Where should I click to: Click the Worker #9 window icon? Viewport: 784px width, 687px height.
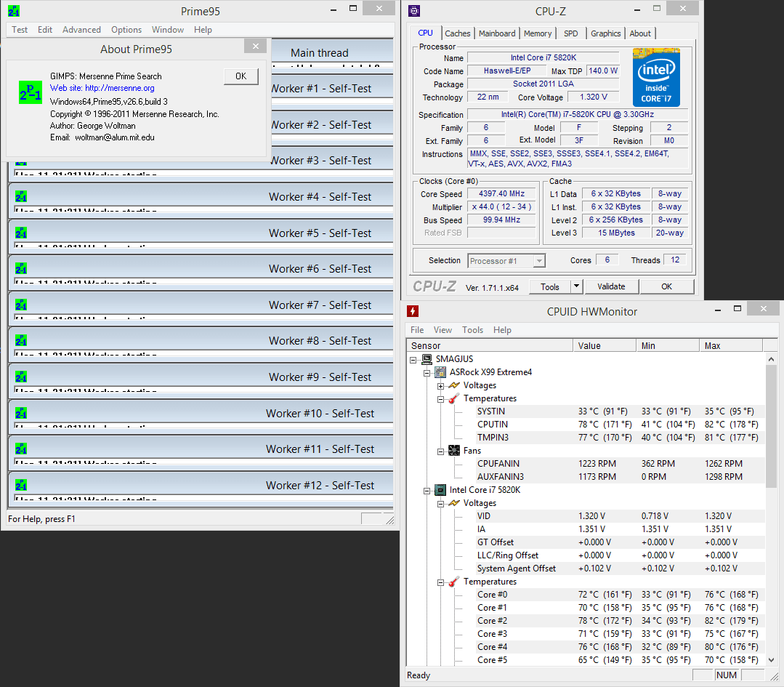point(21,377)
